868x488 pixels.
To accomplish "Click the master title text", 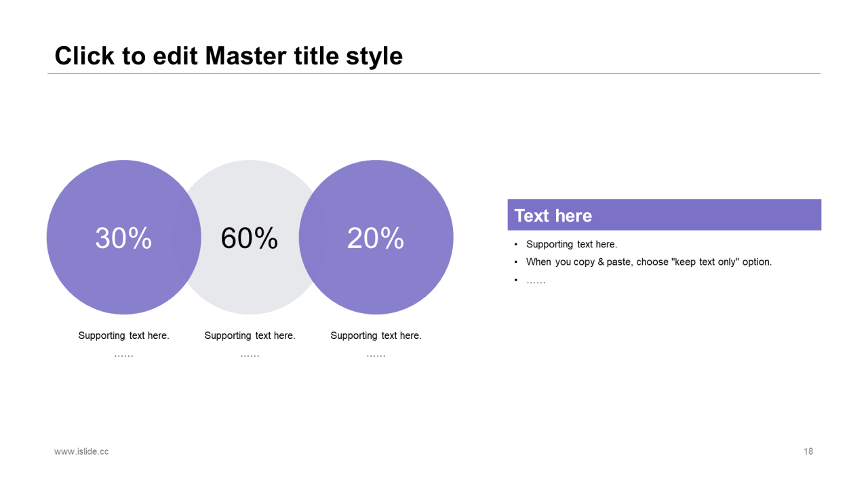I will coord(229,56).
